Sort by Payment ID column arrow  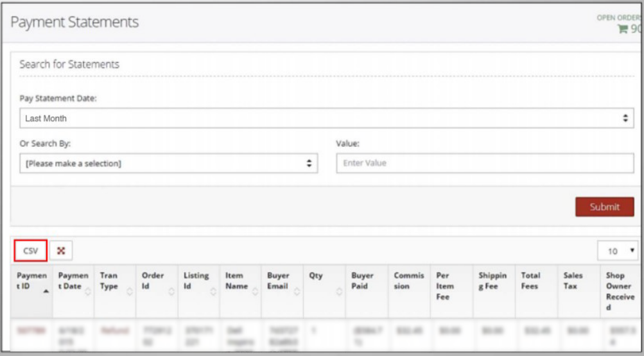tap(46, 292)
